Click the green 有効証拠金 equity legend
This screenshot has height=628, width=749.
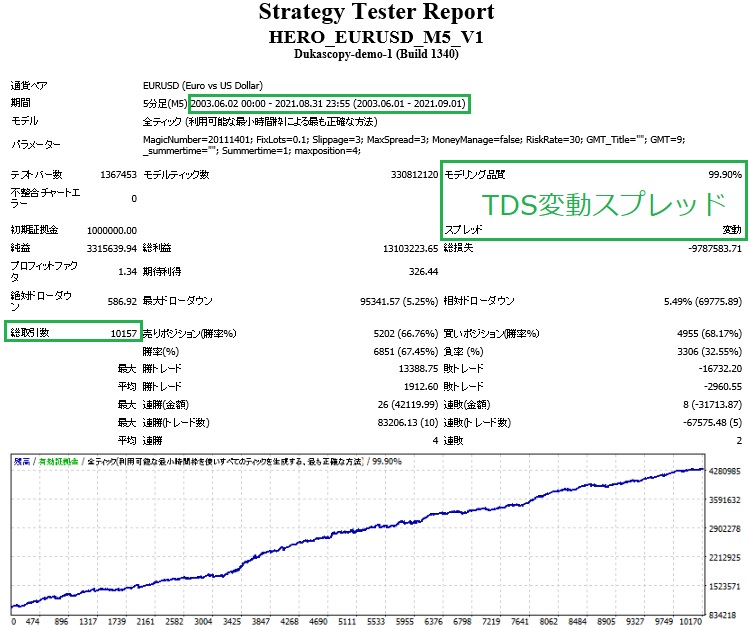[x=58, y=462]
